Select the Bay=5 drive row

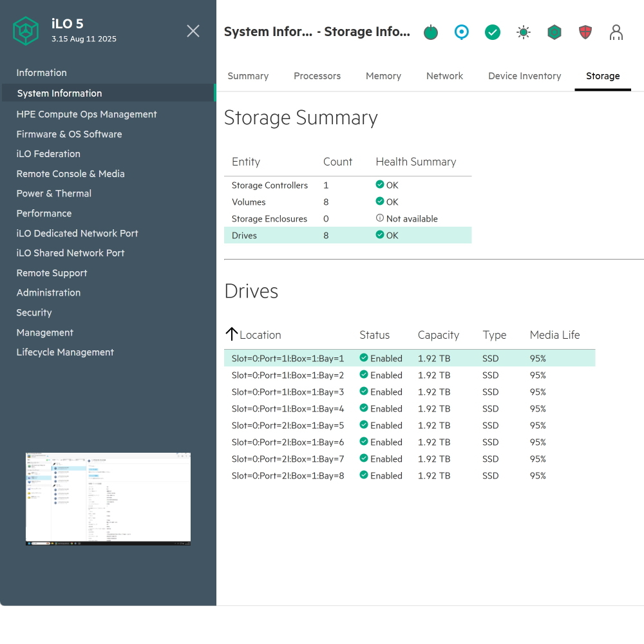coord(288,426)
